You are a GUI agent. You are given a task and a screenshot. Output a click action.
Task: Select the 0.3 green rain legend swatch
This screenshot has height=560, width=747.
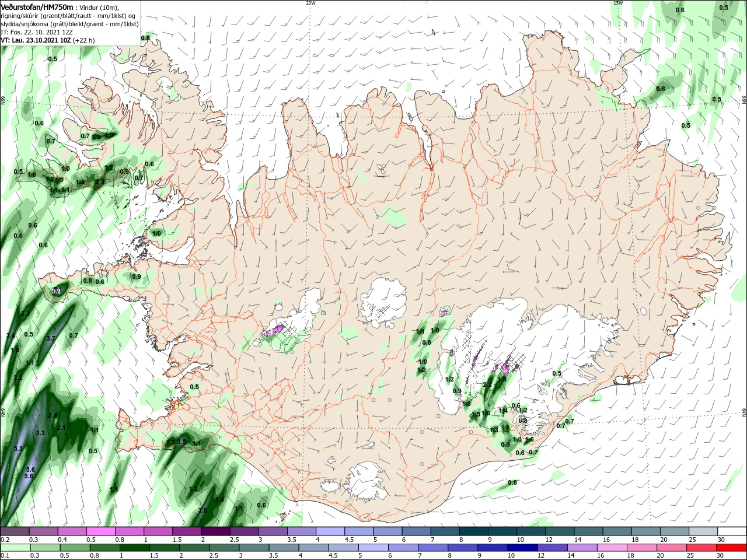[47, 548]
